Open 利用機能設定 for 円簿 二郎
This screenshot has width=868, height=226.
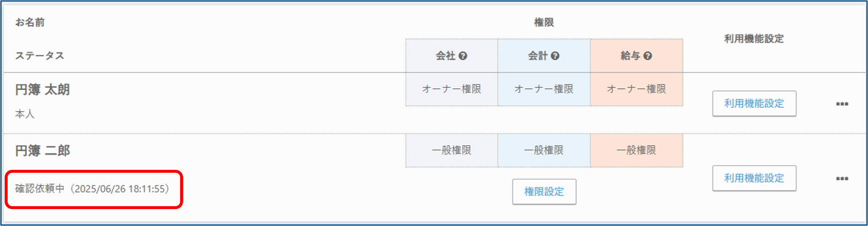point(754,178)
